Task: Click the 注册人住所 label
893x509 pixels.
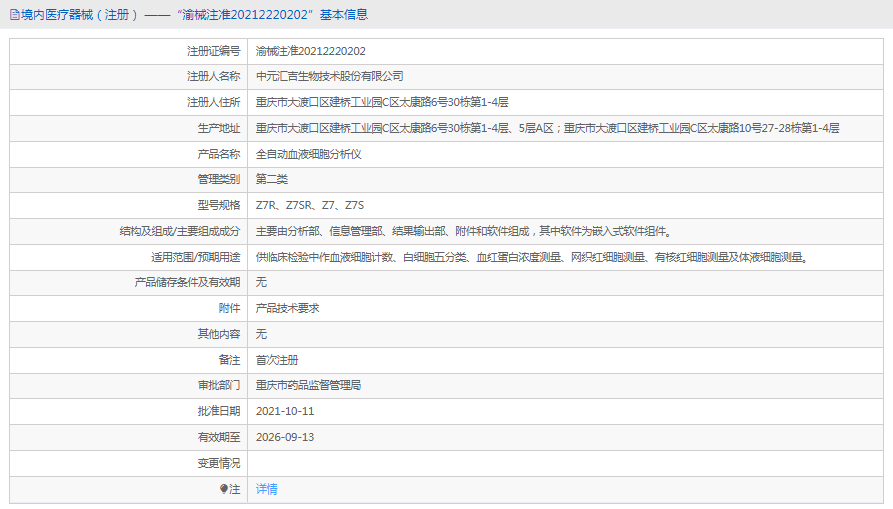Action: 214,102
